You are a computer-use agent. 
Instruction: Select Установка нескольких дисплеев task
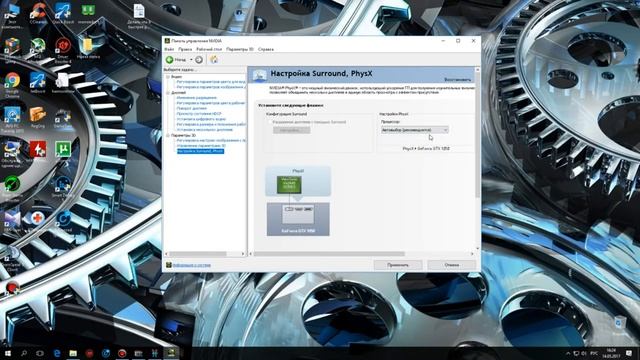(x=204, y=129)
